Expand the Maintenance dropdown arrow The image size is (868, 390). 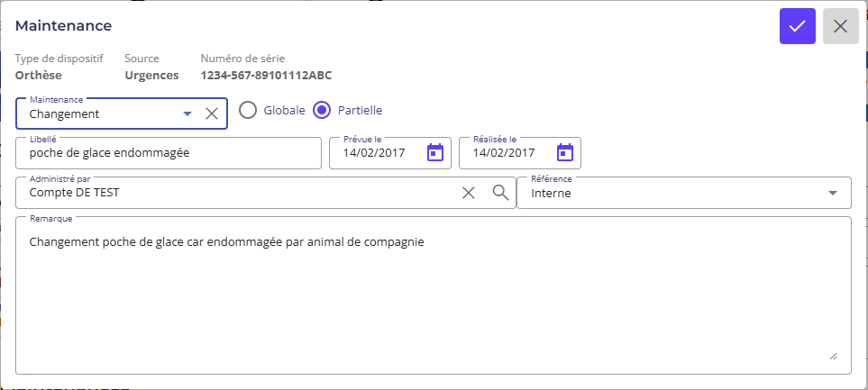[x=187, y=113]
